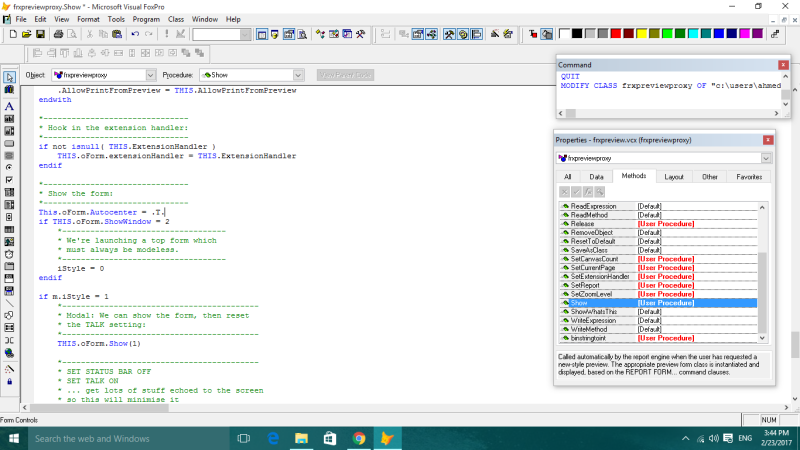Image resolution: width=800 pixels, height=450 pixels.
Task: Select the Option Group control tool
Action: pos(9,167)
